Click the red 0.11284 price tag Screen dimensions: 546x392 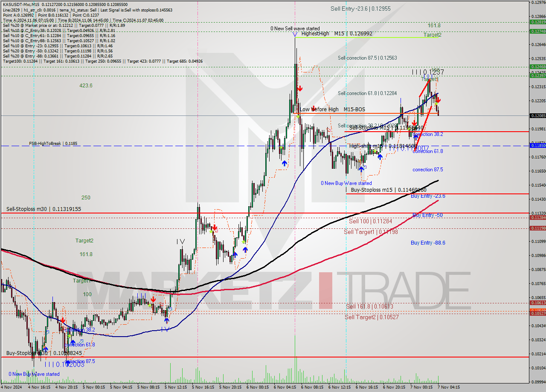click(537, 217)
